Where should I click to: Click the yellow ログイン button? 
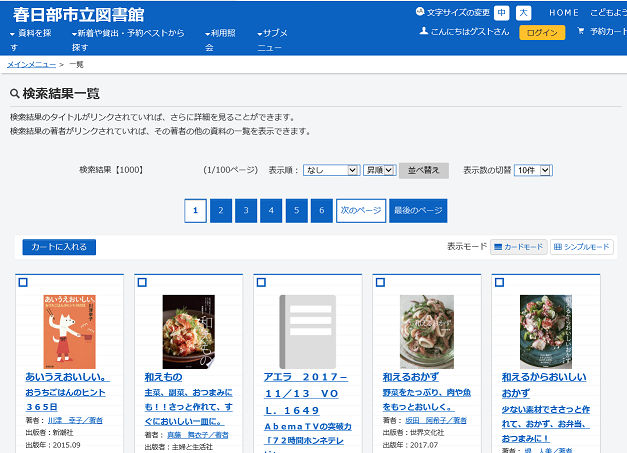click(x=542, y=32)
